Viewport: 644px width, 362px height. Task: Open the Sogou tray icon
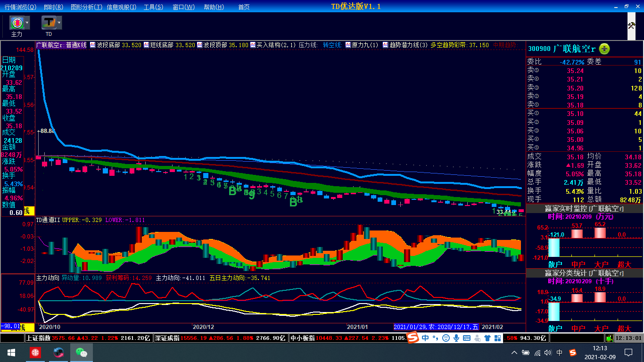coord(573,353)
